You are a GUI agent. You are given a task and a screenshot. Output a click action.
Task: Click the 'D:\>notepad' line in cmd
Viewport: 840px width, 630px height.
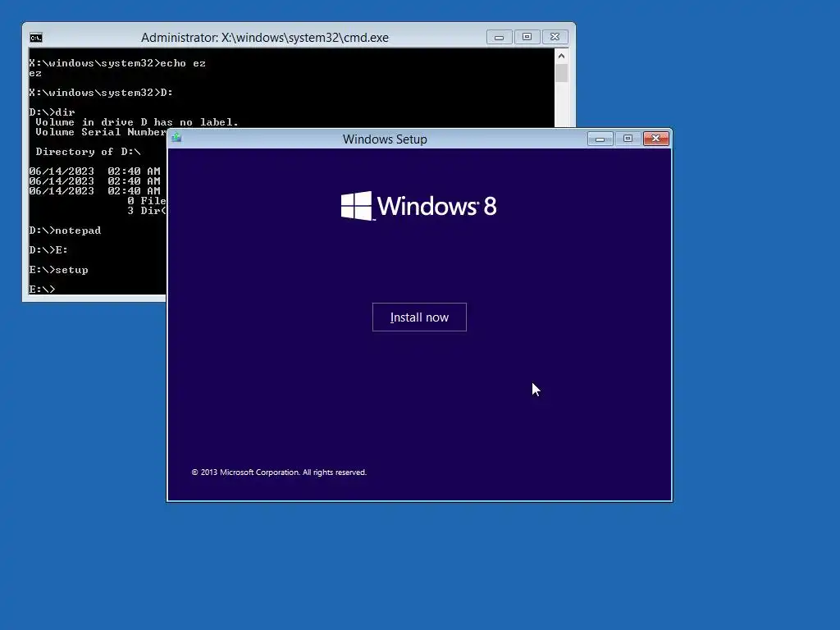point(65,231)
